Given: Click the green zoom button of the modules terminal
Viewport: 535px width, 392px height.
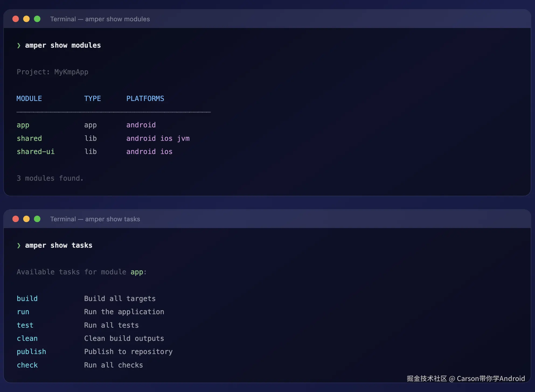Looking at the screenshot, I should point(37,19).
